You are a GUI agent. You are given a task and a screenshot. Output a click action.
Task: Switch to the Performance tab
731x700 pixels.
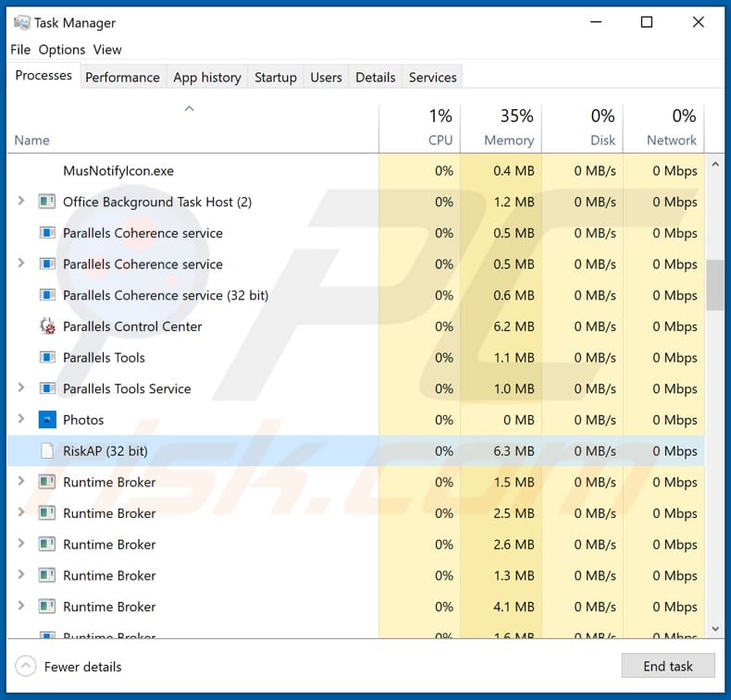tap(122, 77)
